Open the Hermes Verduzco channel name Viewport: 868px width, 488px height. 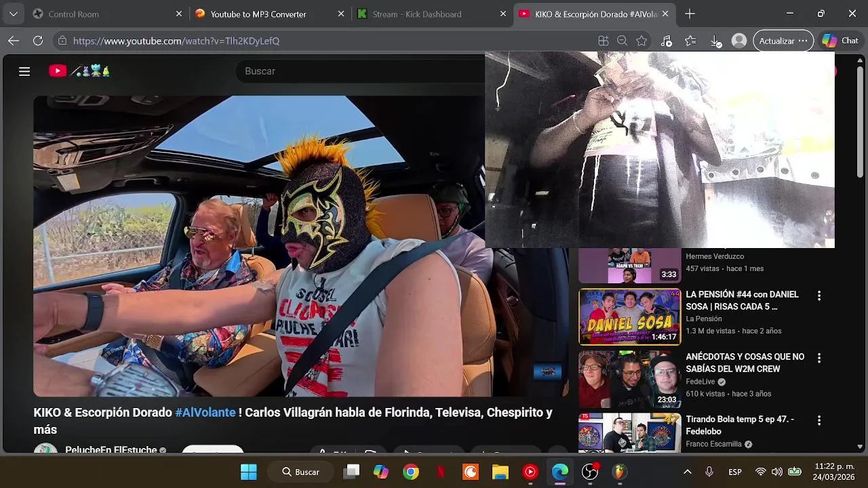pos(715,256)
